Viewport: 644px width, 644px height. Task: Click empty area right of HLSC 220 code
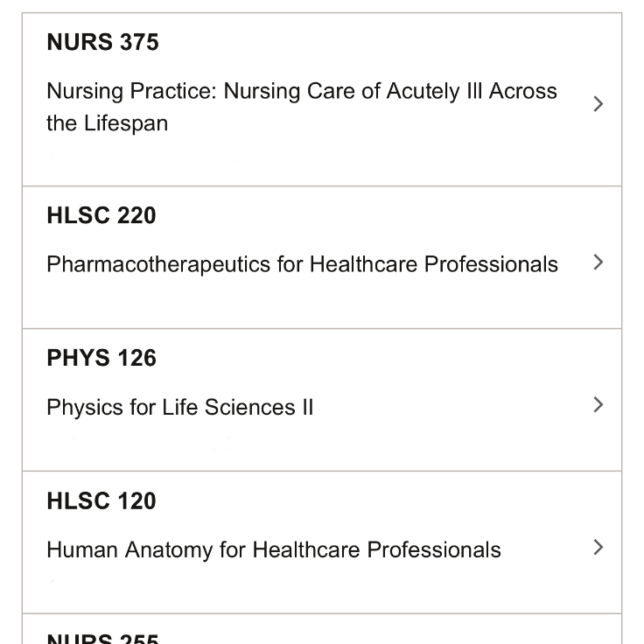coord(367,216)
